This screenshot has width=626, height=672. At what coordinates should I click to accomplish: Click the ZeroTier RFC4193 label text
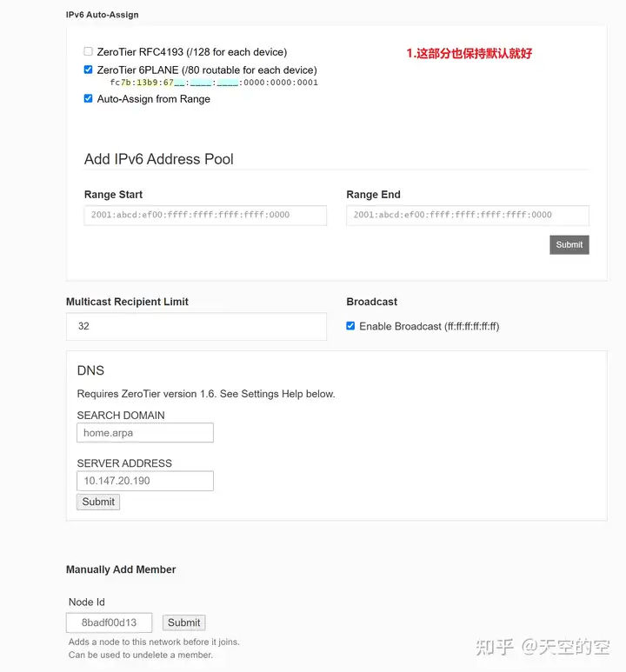point(192,52)
